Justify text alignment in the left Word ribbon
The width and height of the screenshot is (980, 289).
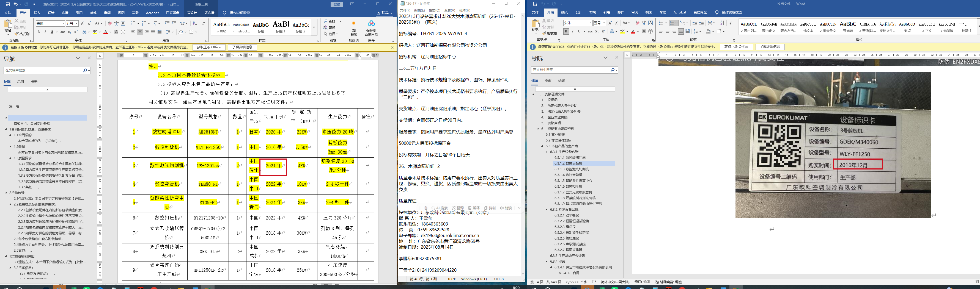click(x=153, y=32)
